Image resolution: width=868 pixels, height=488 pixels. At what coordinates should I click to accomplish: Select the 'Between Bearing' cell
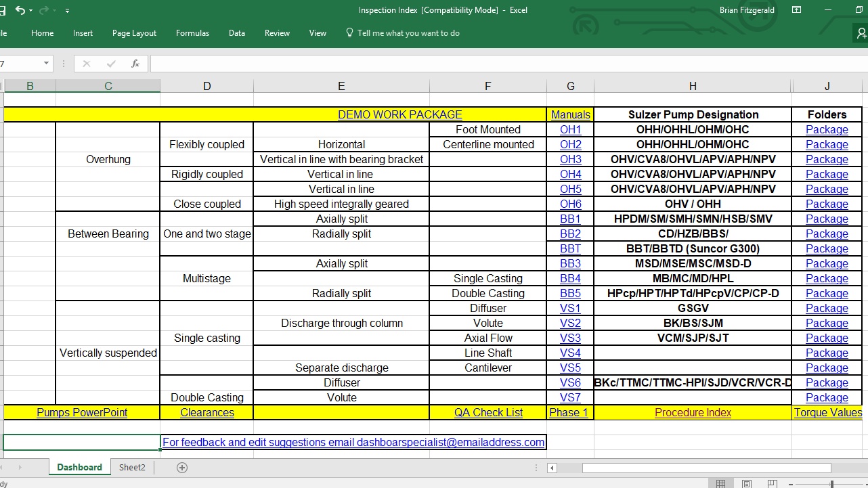click(108, 234)
